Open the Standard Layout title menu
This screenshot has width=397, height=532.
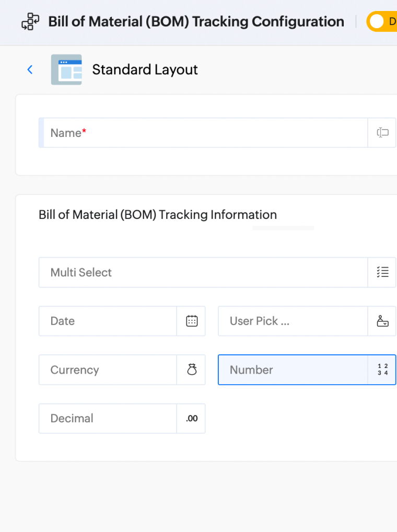pos(145,69)
